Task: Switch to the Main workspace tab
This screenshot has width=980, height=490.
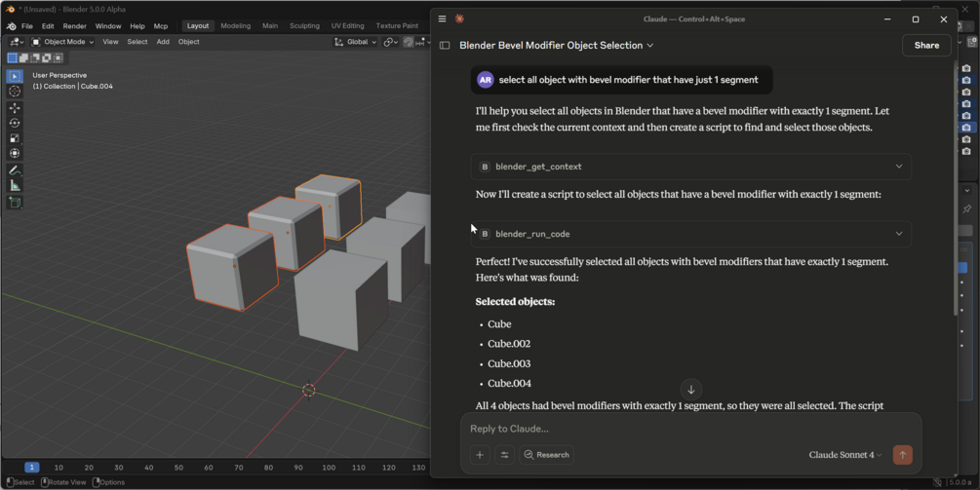Action: tap(270, 25)
